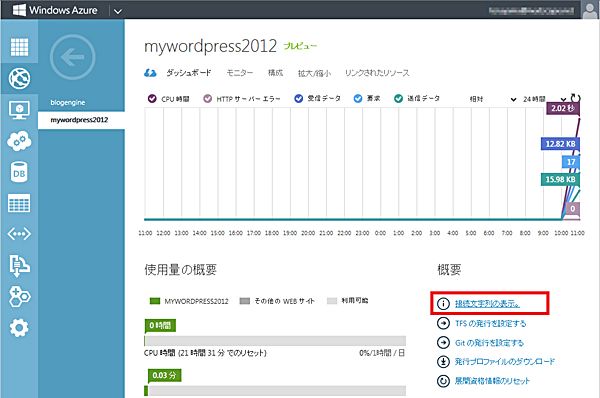Screen dimensions: 600x398
Task: Click the 2.02 秒 chart value label
Action: pyautogui.click(x=562, y=108)
